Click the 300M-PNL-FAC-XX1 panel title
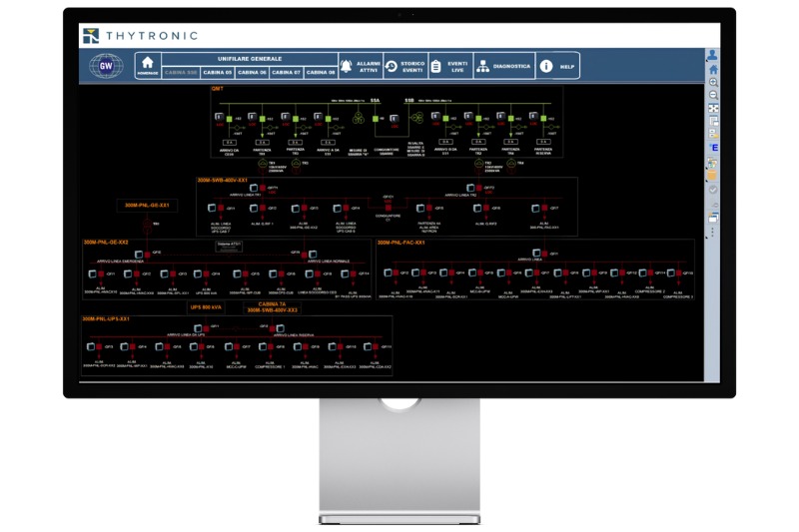 [401, 243]
